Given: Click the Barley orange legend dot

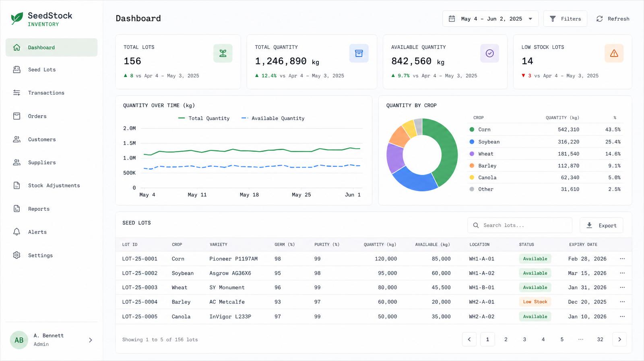Looking at the screenshot, I should [472, 166].
